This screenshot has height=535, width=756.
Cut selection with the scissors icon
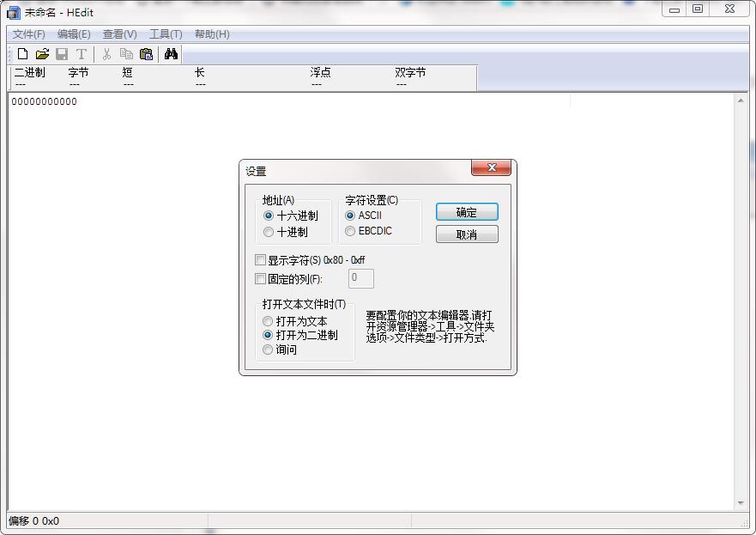[106, 54]
